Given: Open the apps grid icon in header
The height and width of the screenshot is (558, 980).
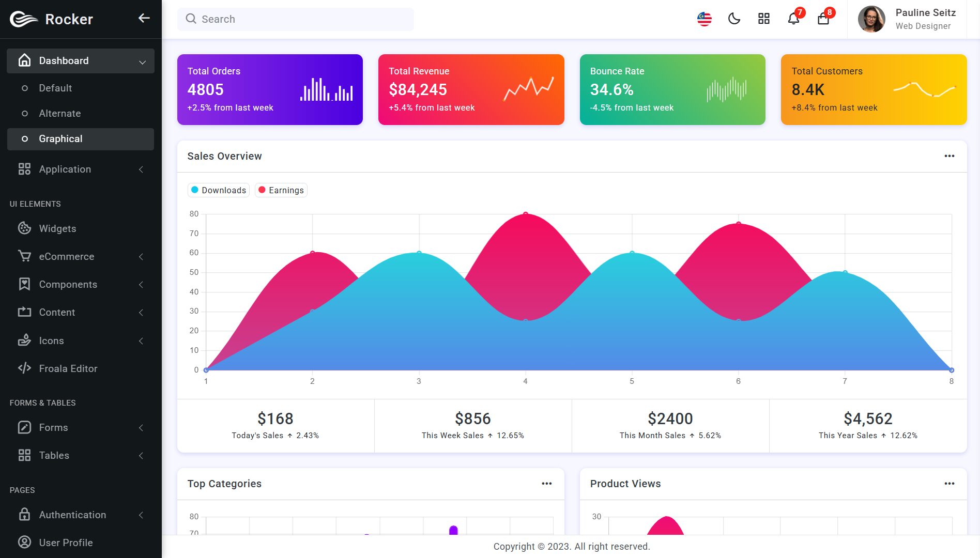Looking at the screenshot, I should pyautogui.click(x=763, y=19).
